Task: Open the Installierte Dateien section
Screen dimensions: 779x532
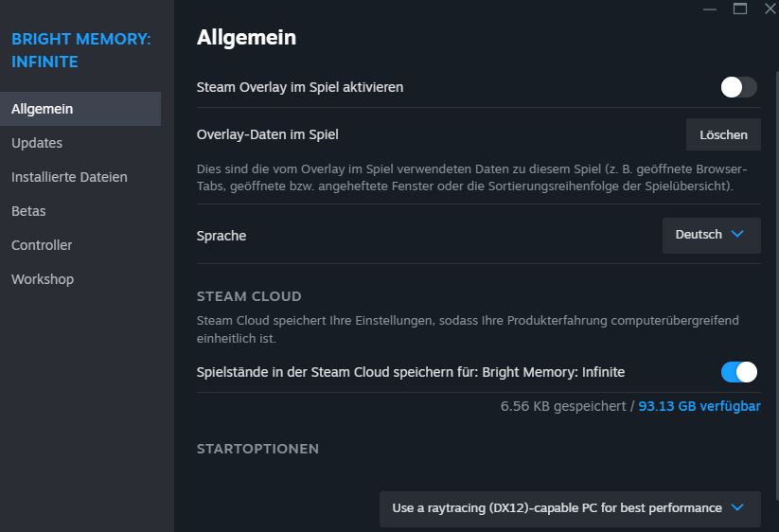Action: click(x=69, y=177)
